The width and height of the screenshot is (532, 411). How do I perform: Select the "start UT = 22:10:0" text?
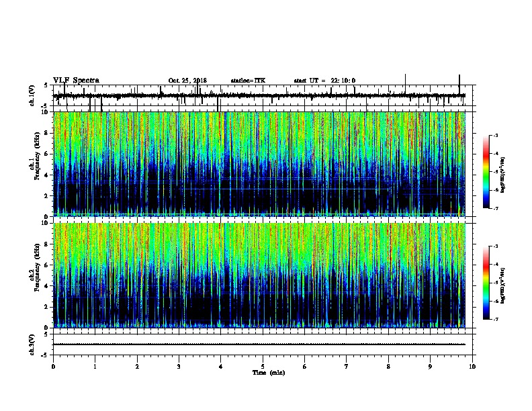coord(324,81)
